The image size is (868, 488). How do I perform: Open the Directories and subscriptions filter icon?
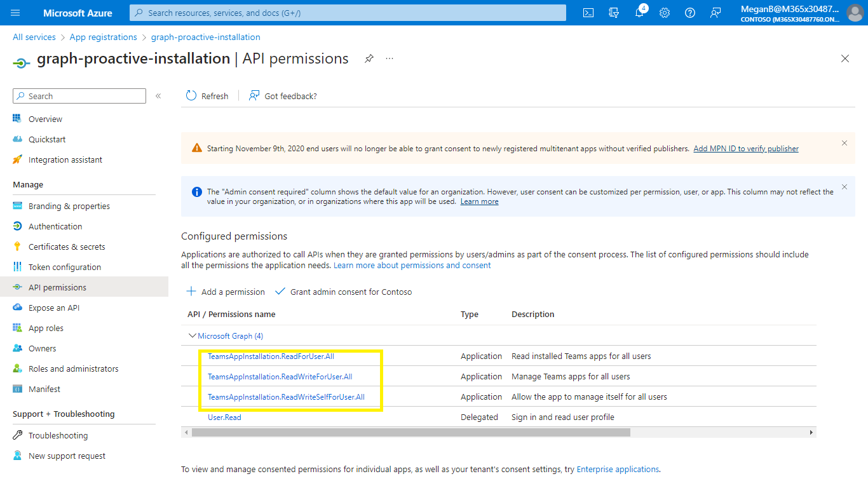(614, 13)
